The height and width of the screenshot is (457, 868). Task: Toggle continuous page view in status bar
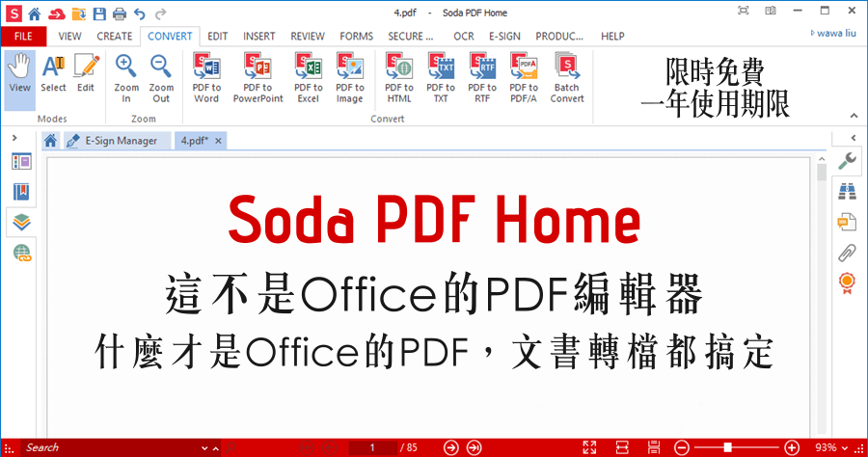(x=654, y=447)
